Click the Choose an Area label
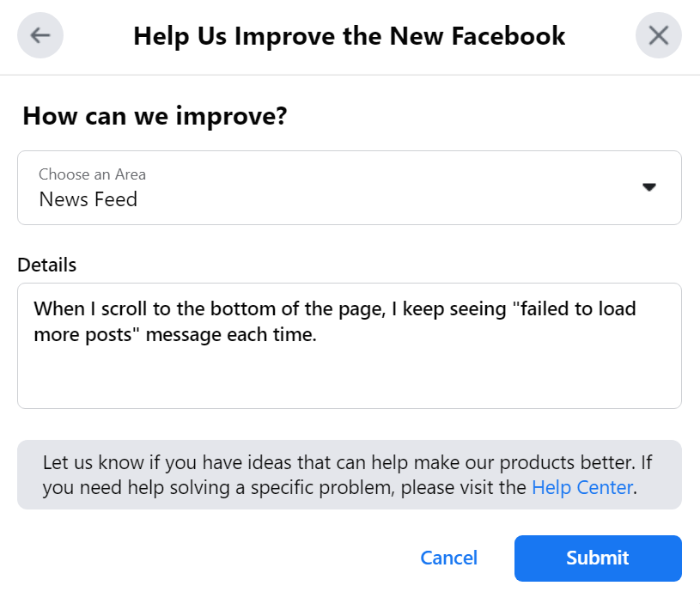 point(92,174)
